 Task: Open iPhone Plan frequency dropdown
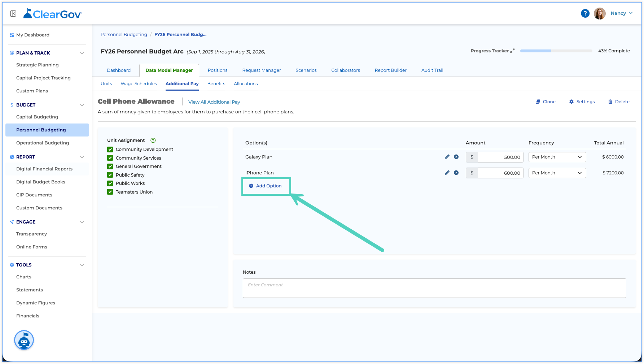(x=557, y=173)
